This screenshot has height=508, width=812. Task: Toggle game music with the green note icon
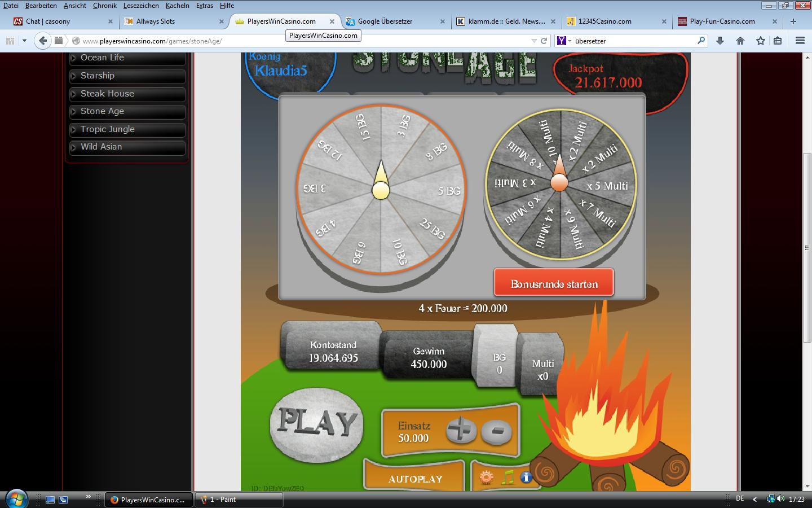coord(507,478)
